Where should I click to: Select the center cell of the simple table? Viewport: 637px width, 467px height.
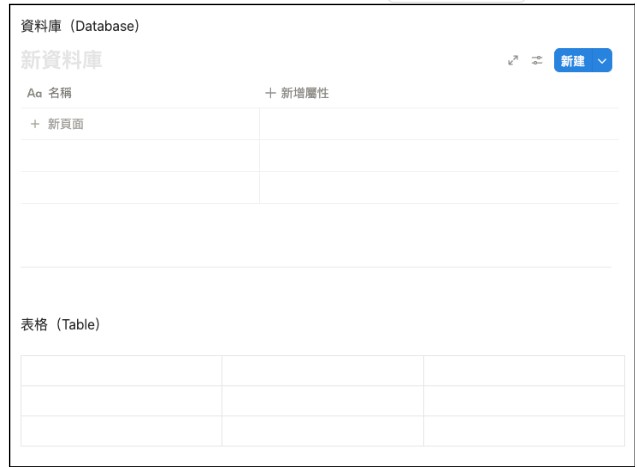point(323,401)
